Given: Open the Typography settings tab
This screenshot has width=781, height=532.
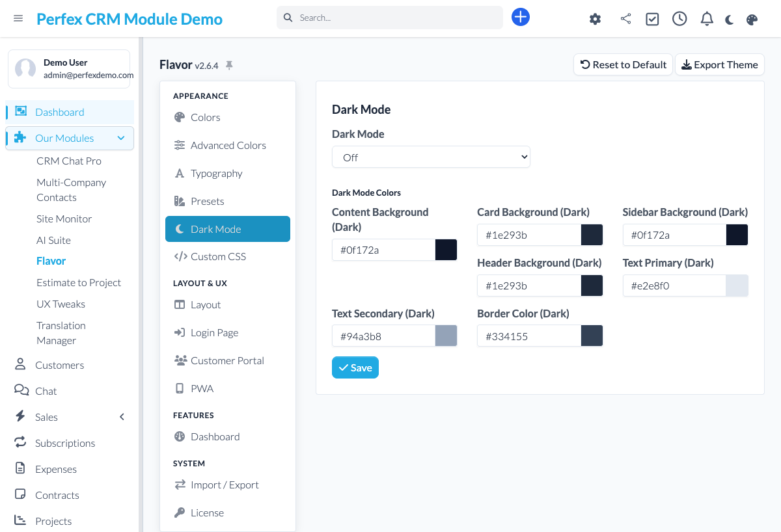Looking at the screenshot, I should coord(216,174).
